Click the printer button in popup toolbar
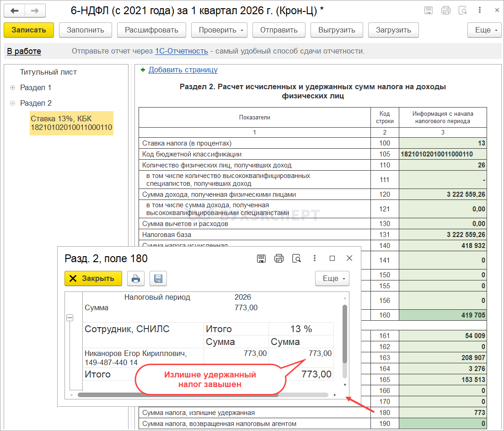 pyautogui.click(x=135, y=278)
